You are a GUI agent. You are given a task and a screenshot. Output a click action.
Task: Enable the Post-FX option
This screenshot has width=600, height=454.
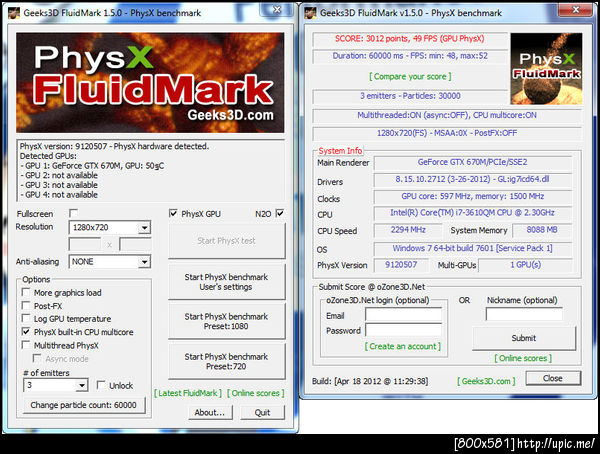pyautogui.click(x=26, y=305)
